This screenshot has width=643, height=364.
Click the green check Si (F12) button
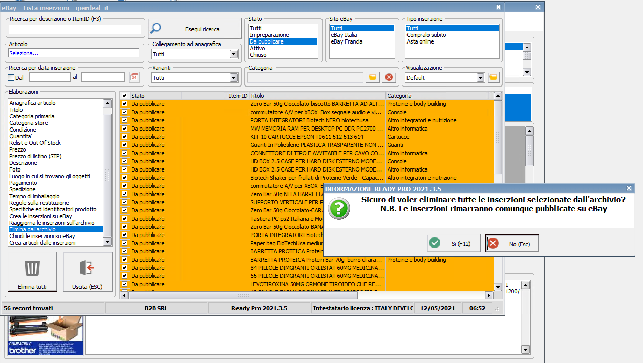pyautogui.click(x=454, y=244)
